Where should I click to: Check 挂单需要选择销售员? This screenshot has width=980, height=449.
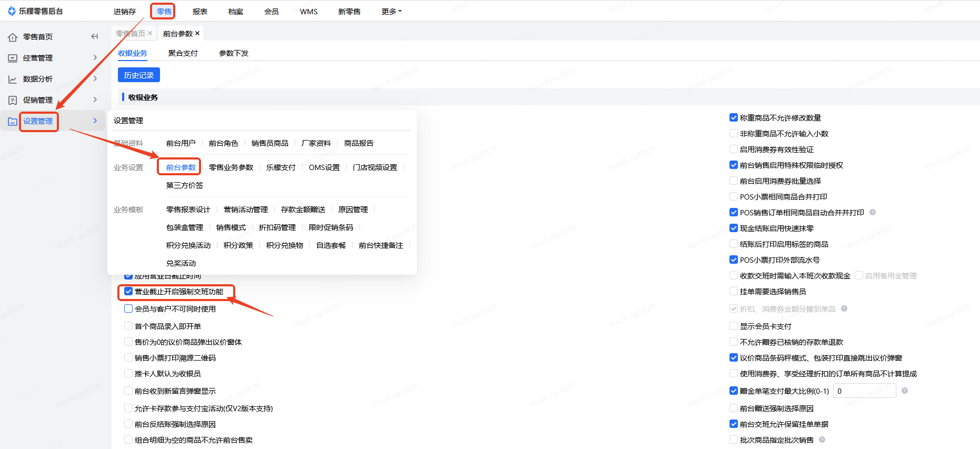tap(734, 291)
